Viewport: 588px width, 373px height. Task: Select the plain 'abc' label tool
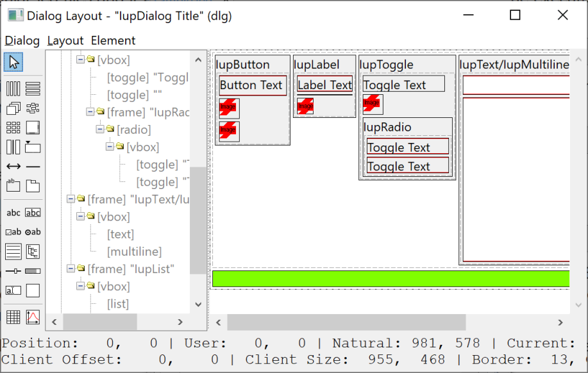tap(13, 213)
